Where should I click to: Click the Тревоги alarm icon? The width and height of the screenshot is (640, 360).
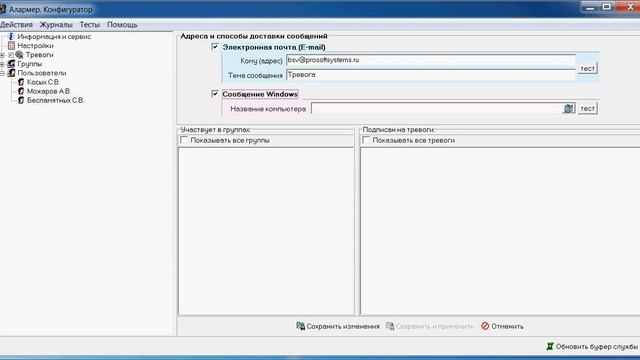(x=19, y=55)
